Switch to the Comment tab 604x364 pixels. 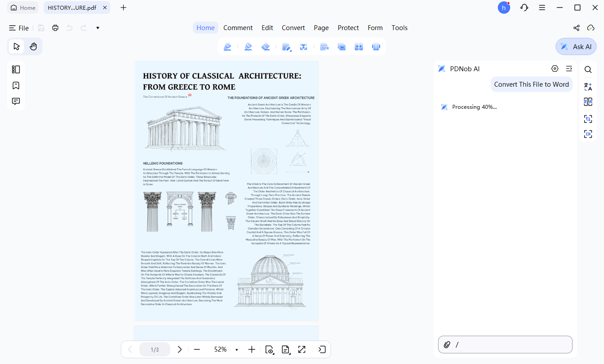(x=238, y=27)
